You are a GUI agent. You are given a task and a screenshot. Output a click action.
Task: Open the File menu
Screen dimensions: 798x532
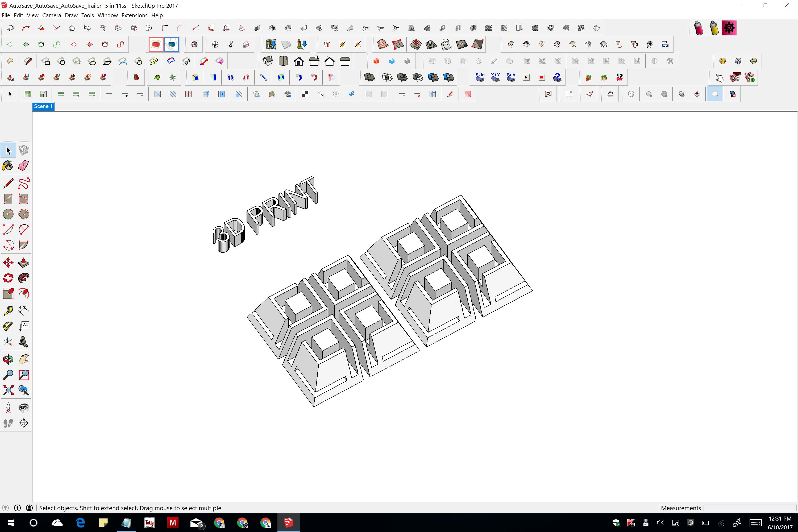pyautogui.click(x=6, y=15)
